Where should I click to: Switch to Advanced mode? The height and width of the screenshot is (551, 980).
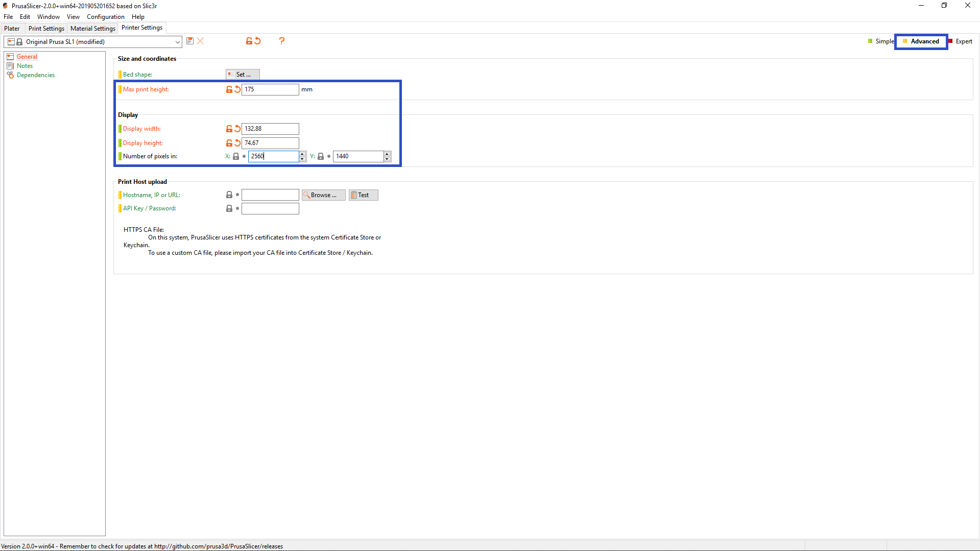(x=921, y=41)
